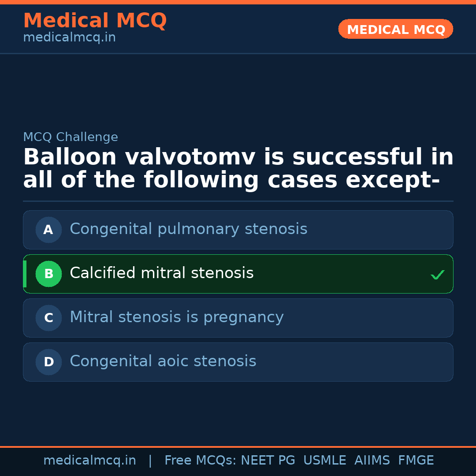The image size is (476, 476).
Task: Click the 'MCQ Challenge' label
Action: [x=71, y=137]
